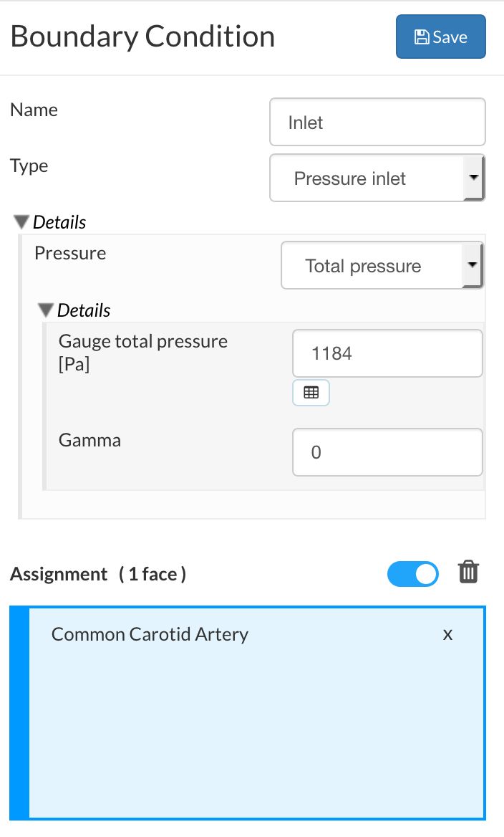Open the Type dropdown (Pressure inlet)

[x=365, y=178]
